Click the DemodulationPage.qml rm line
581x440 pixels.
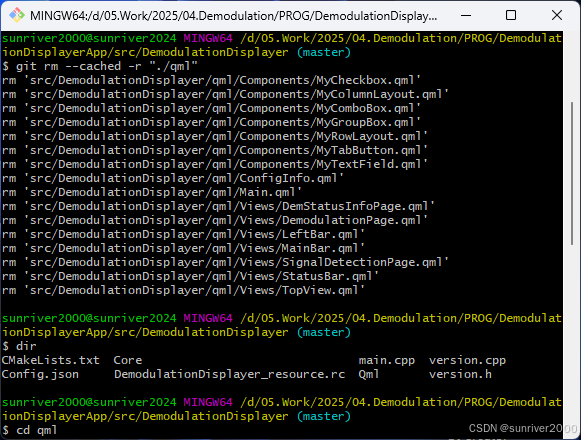click(x=215, y=221)
